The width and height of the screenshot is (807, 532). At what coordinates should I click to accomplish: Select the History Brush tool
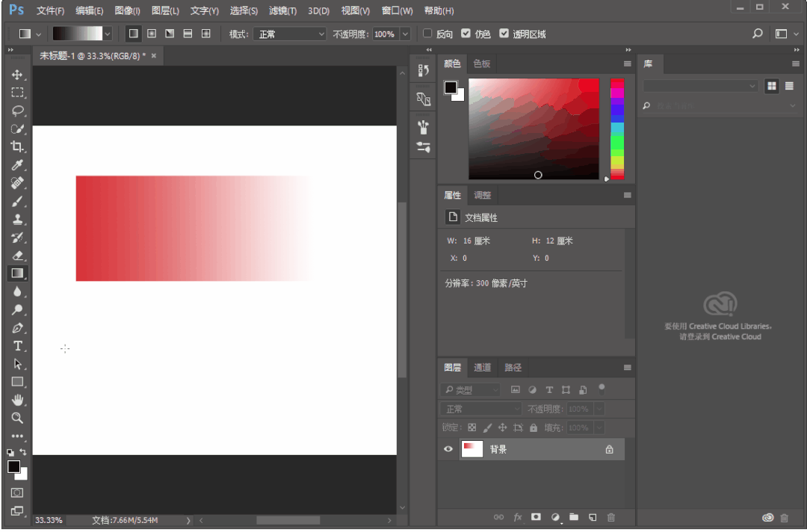pos(17,237)
